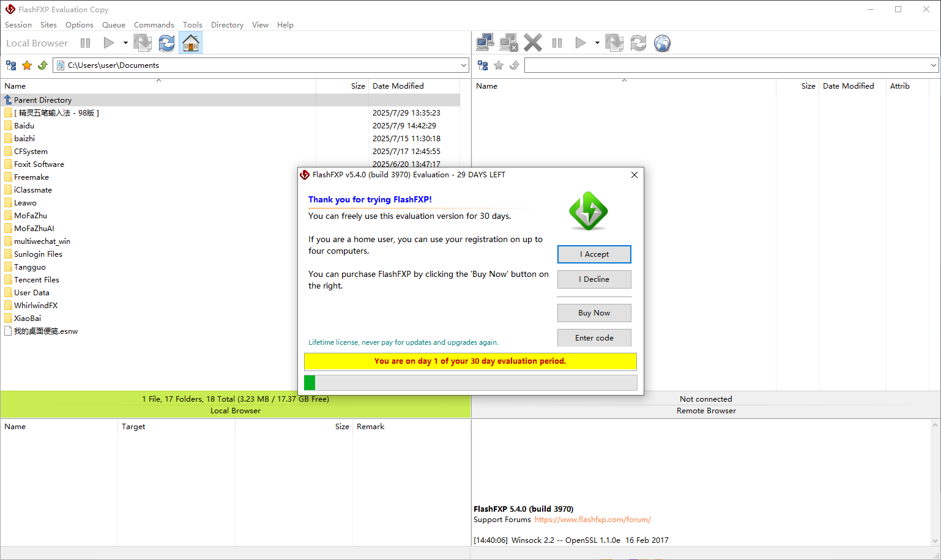The width and height of the screenshot is (941, 560).
Task: Open the Tools menu
Action: tap(193, 25)
